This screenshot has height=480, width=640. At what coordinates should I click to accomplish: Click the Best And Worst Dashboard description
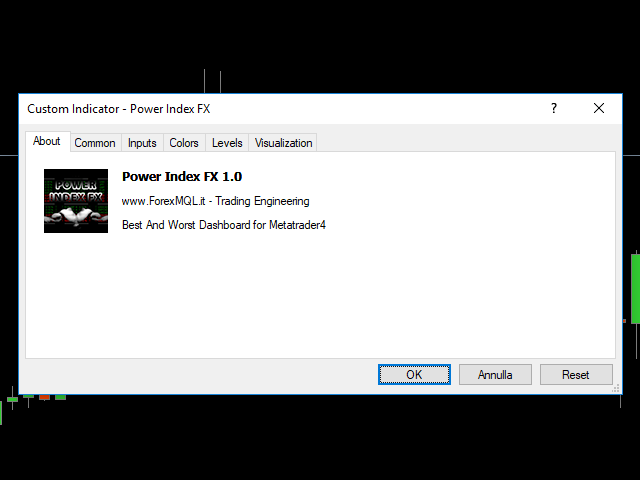pos(224,225)
